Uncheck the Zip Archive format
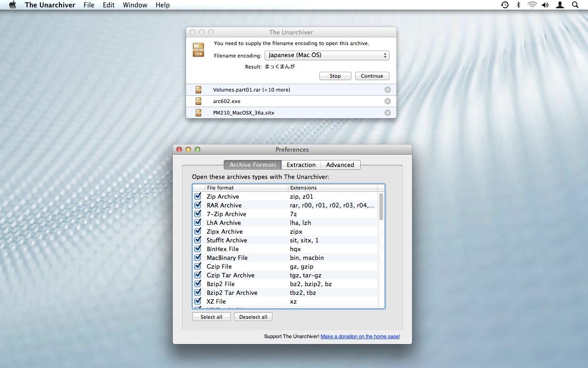Screen dimensions: 588x368 click(x=198, y=196)
